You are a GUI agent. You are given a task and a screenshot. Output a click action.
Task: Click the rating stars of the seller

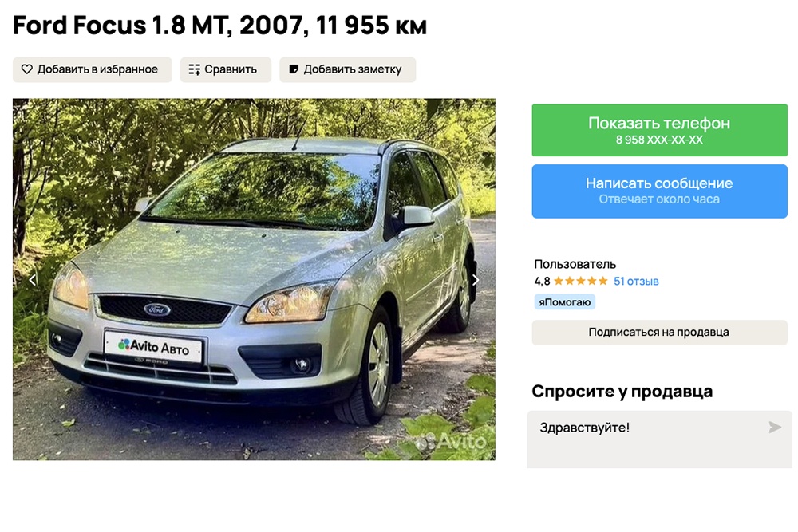pyautogui.click(x=581, y=281)
